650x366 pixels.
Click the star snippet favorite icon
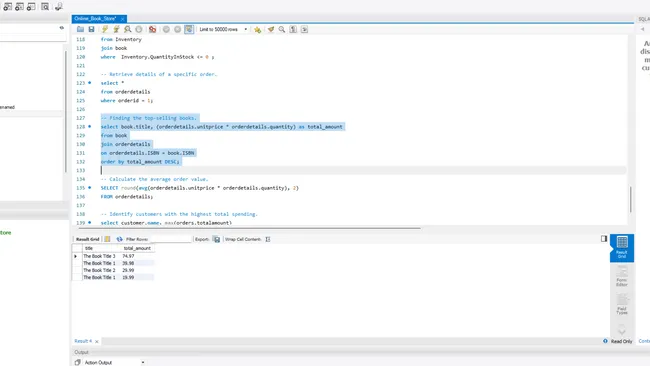pos(257,29)
